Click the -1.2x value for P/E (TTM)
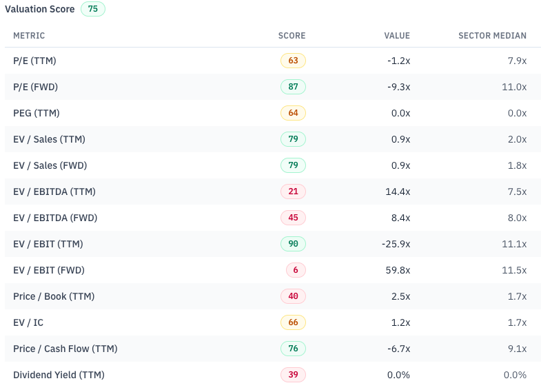The width and height of the screenshot is (541, 392). pos(398,61)
